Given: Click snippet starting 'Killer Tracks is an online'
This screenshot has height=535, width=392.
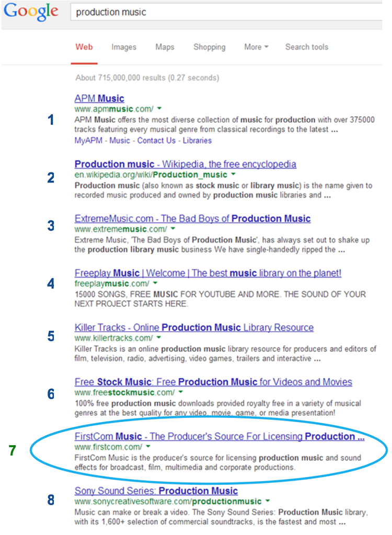Looking at the screenshot, I should pos(225,354).
